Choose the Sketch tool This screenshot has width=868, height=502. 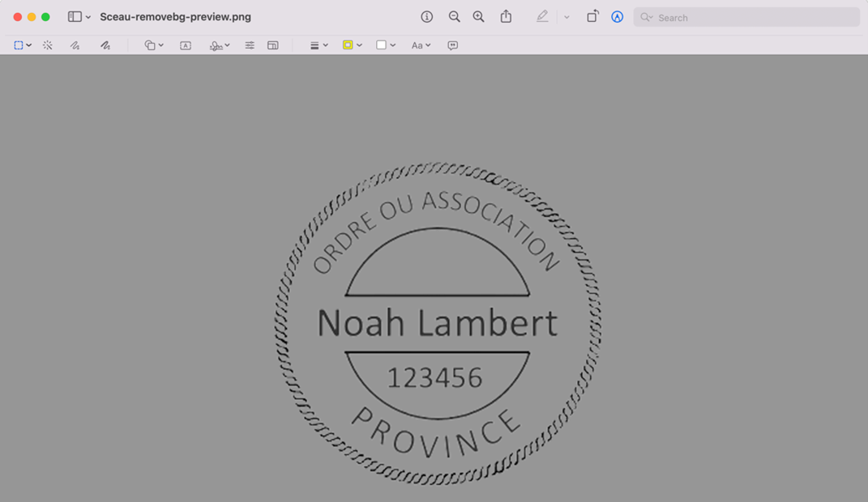(75, 45)
